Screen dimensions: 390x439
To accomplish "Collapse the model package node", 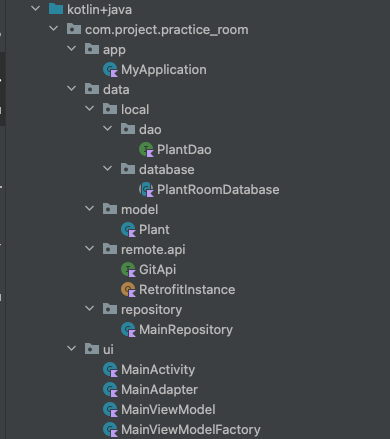I will [90, 209].
